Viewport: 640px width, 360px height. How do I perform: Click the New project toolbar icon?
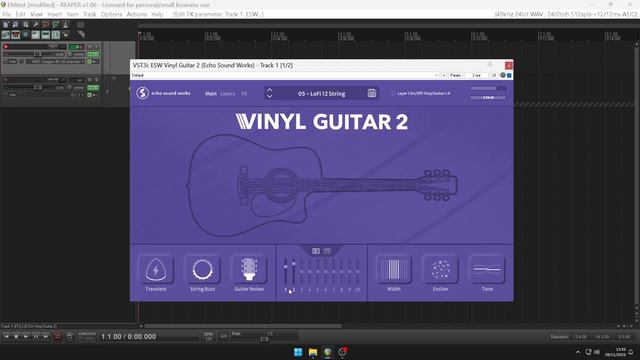[6, 25]
